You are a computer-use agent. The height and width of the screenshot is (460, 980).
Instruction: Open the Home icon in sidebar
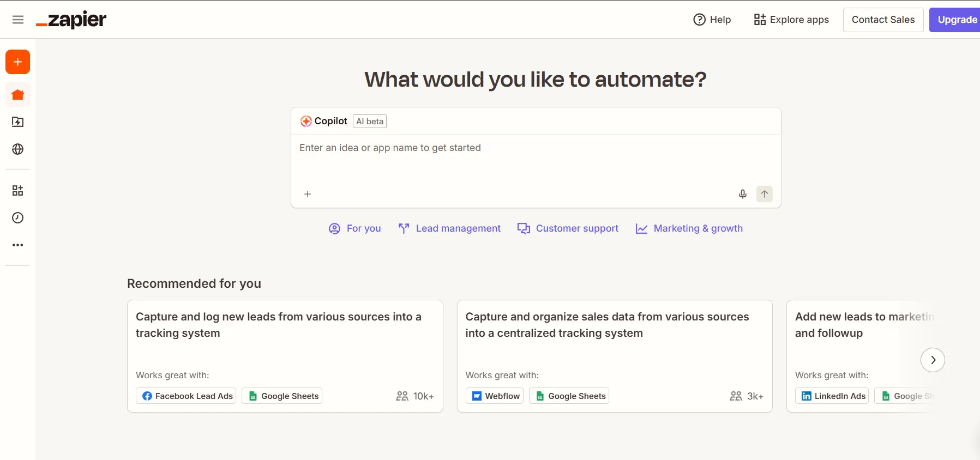tap(17, 95)
